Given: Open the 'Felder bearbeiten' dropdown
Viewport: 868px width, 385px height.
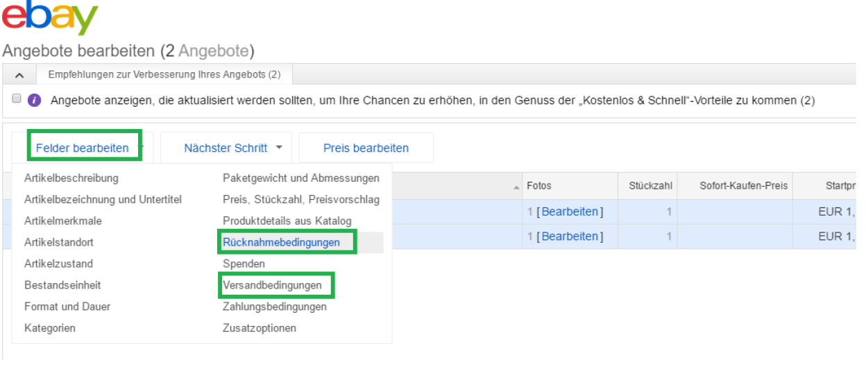Looking at the screenshot, I should (83, 148).
